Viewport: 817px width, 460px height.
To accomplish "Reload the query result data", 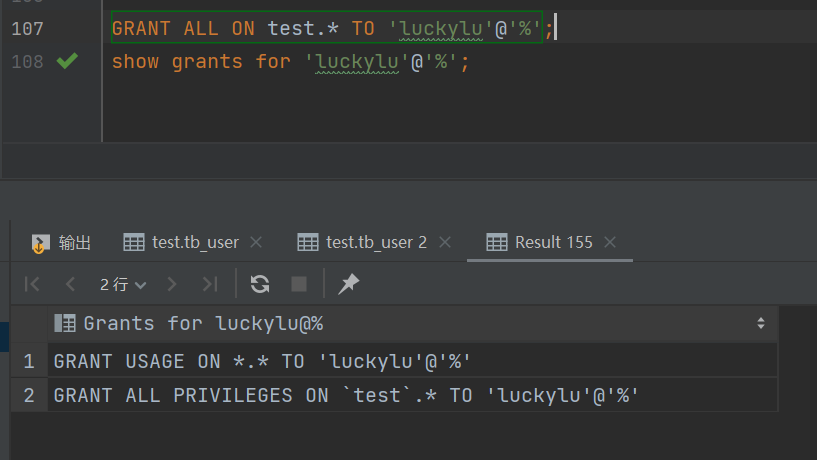I will [x=260, y=285].
